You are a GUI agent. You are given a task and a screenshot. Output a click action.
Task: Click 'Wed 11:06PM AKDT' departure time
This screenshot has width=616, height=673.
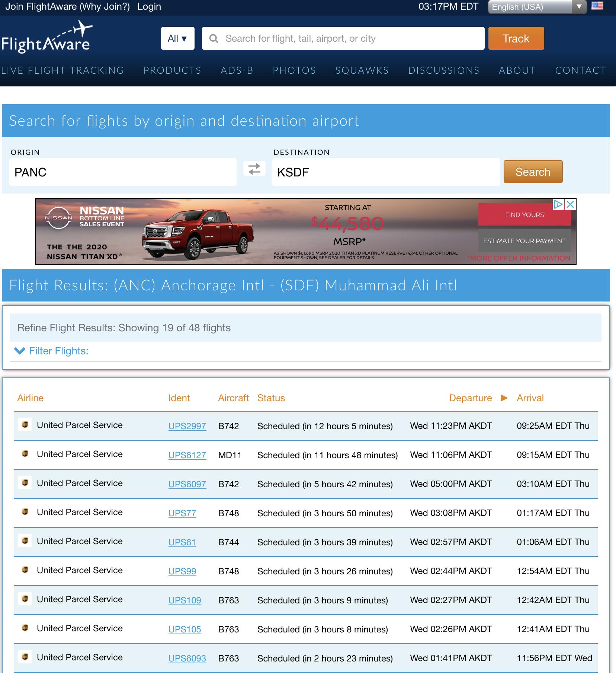pyautogui.click(x=451, y=455)
